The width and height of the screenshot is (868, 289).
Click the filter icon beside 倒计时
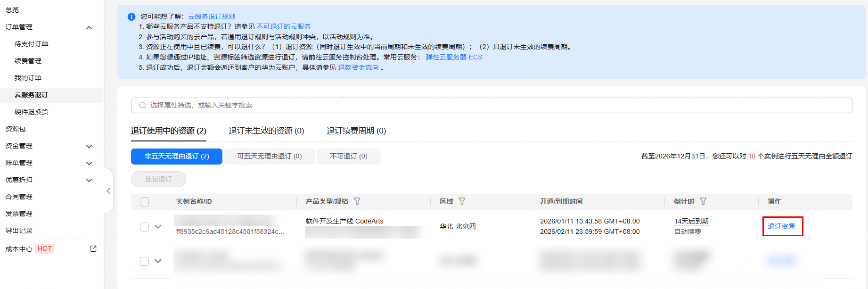point(703,201)
